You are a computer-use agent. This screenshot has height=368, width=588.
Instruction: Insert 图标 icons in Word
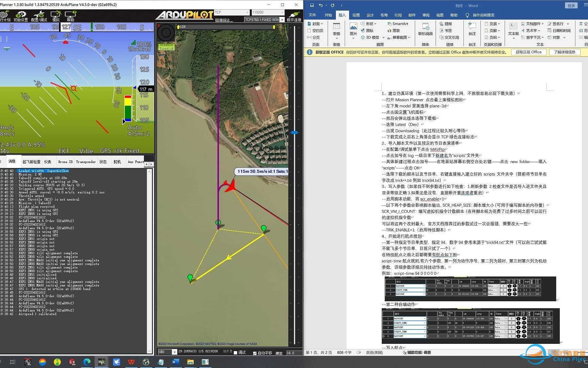367,31
